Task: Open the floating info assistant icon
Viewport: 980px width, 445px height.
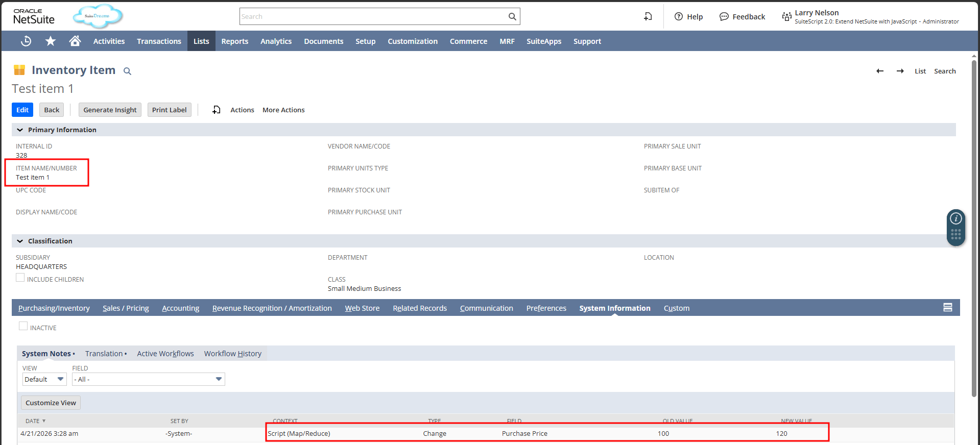Action: [x=956, y=218]
